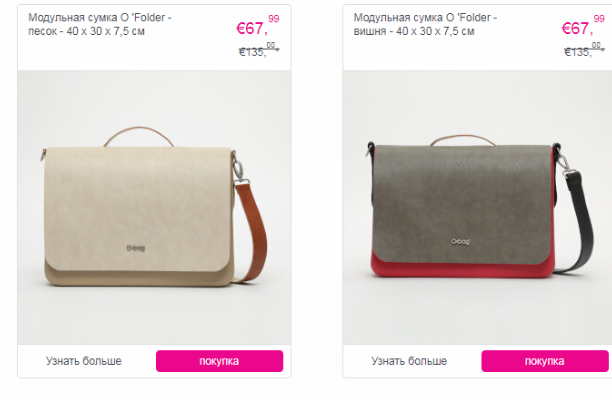This screenshot has height=400, width=612.
Task: Click the crossed-out €135 price on cherry bag
Action: tap(584, 50)
